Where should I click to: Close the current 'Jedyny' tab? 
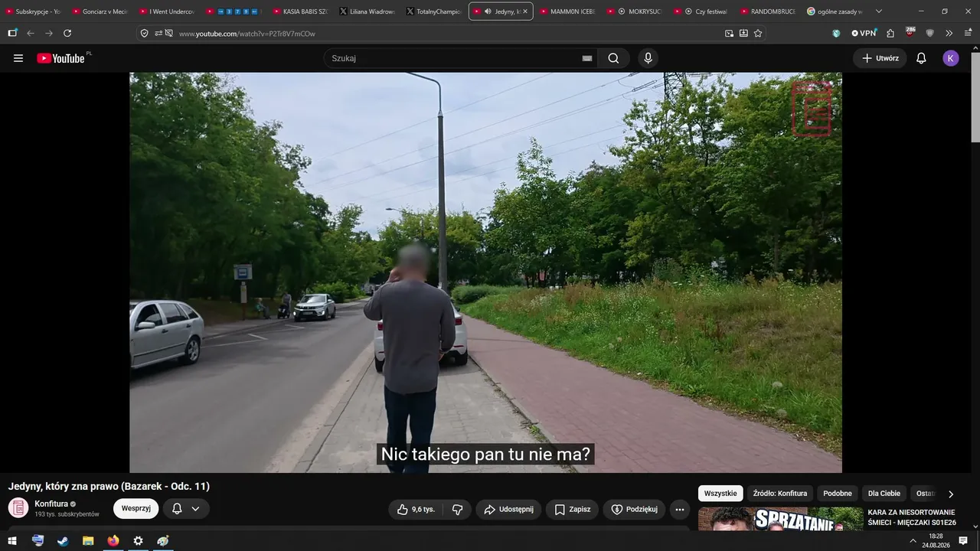click(x=524, y=11)
